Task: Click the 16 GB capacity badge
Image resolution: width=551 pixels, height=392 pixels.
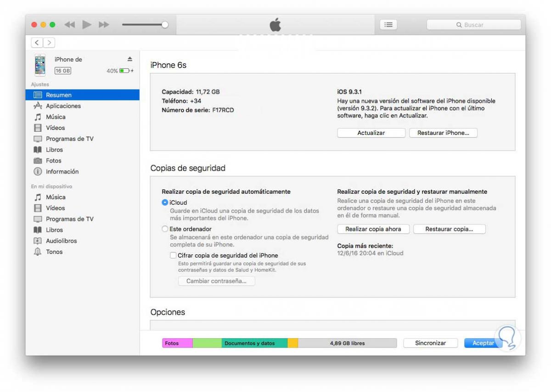Action: click(x=63, y=71)
